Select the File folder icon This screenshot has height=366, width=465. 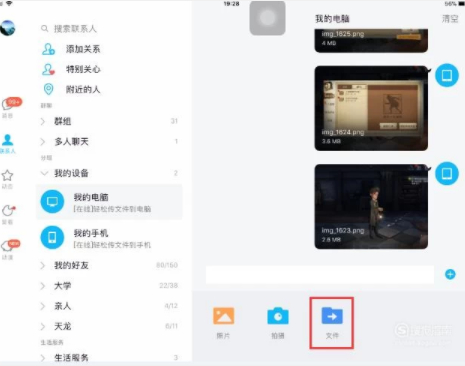332,316
